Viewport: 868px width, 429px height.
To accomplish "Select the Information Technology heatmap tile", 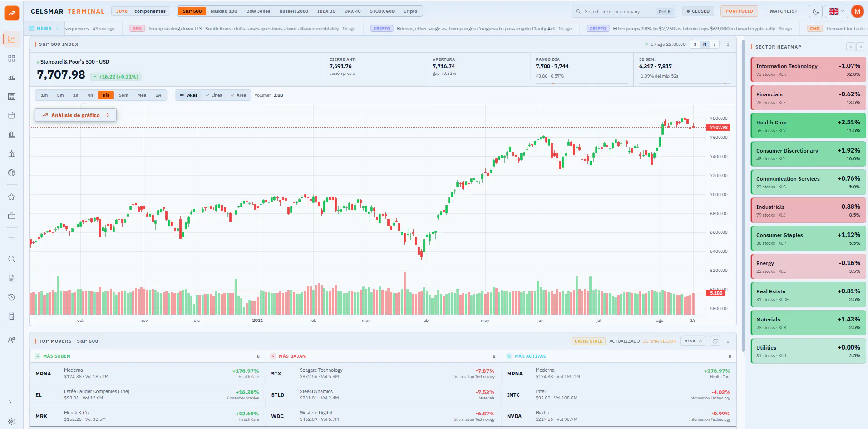I will pos(808,69).
